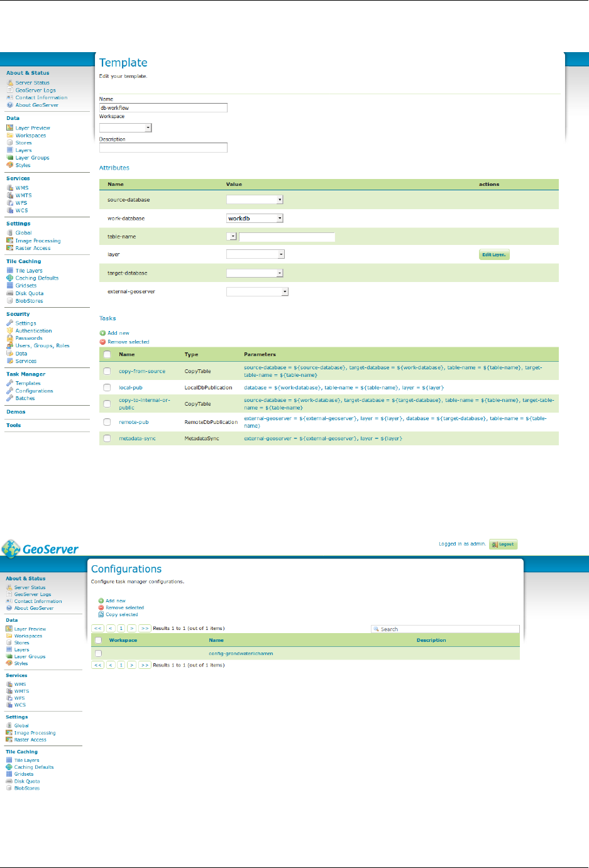Click the Configurations Search box

[445, 629]
